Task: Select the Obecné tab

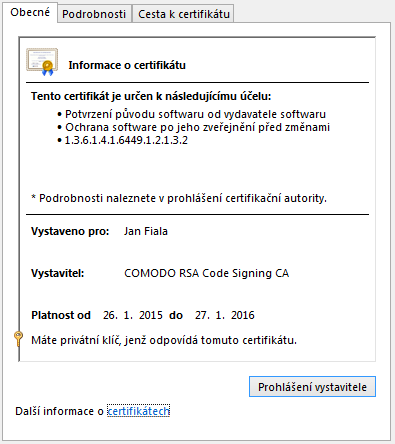Action: point(30,12)
